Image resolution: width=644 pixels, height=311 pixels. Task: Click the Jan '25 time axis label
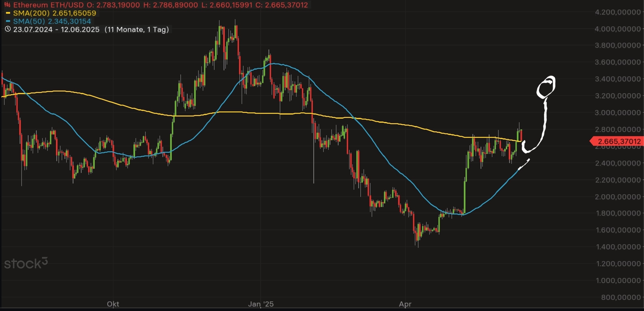(261, 304)
